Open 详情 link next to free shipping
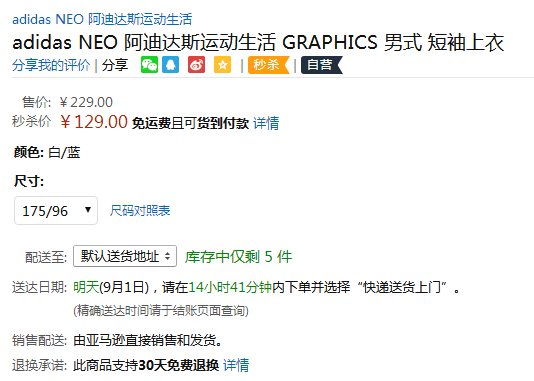 [x=266, y=123]
